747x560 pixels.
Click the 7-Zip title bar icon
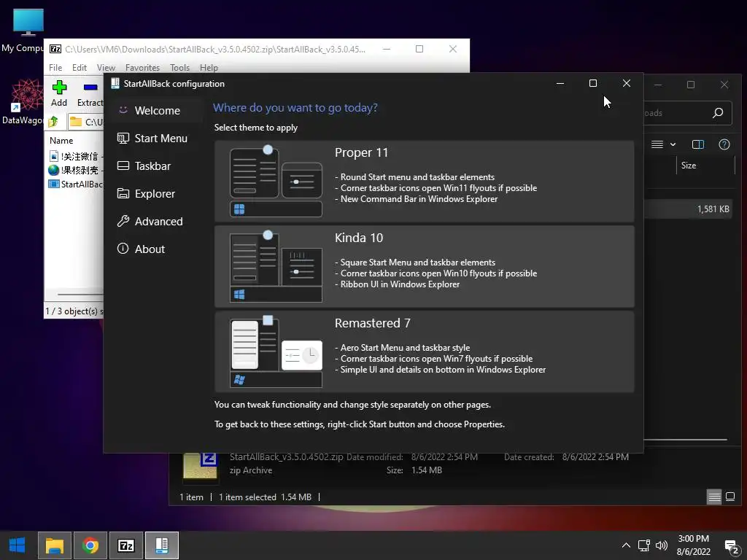click(55, 49)
